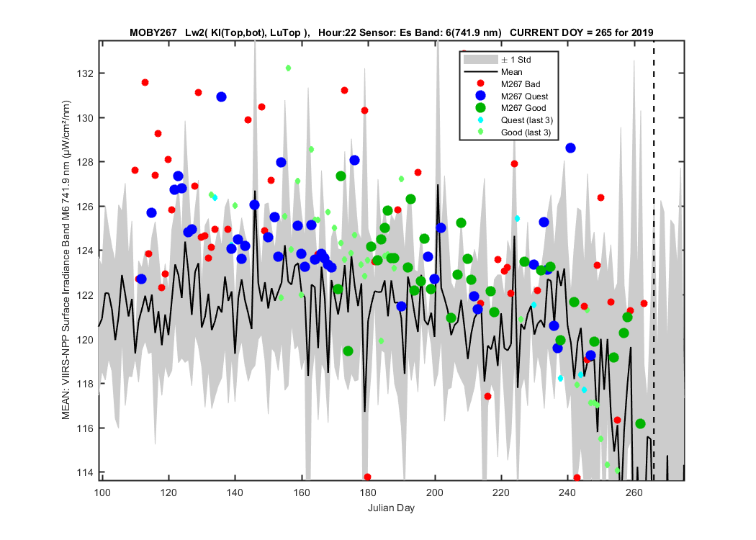Click the red 'M267 Bad' legend marker

[480, 84]
